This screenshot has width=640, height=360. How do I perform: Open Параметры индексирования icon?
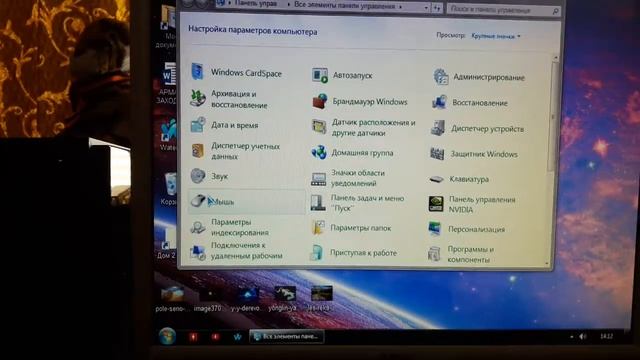point(198,227)
